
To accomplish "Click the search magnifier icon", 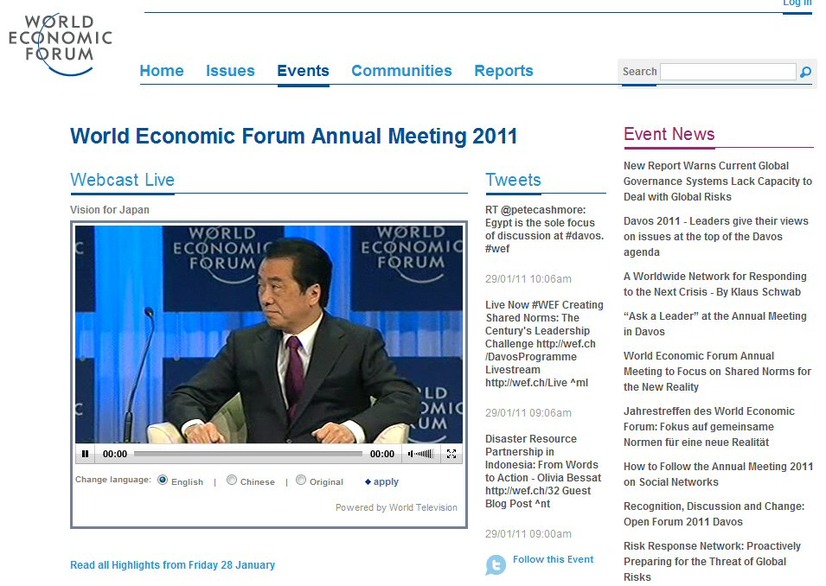I will point(805,72).
